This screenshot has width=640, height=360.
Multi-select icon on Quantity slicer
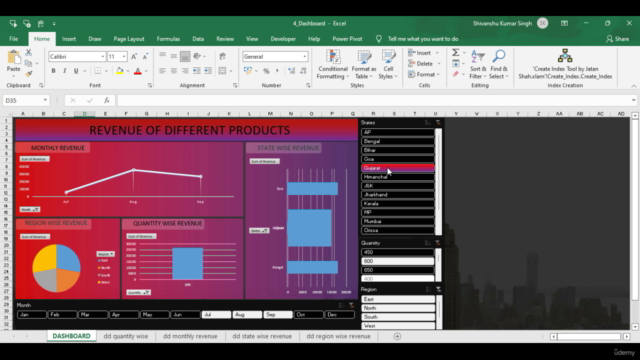tap(427, 243)
